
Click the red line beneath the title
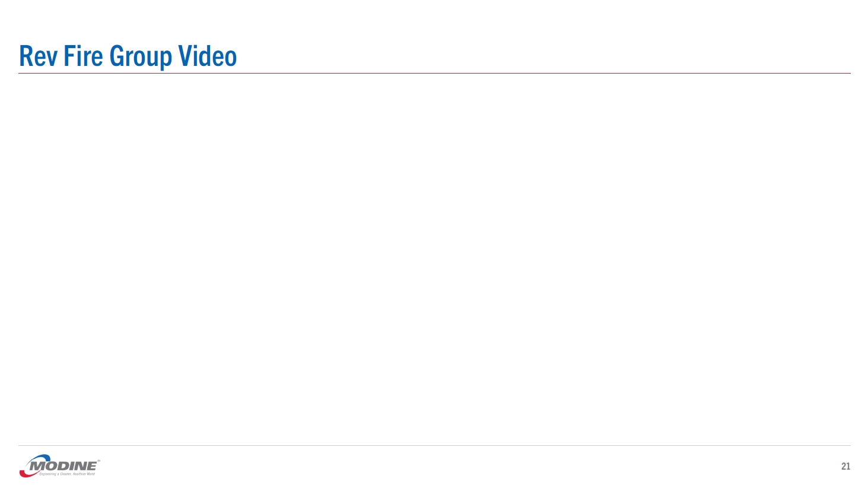(x=434, y=73)
